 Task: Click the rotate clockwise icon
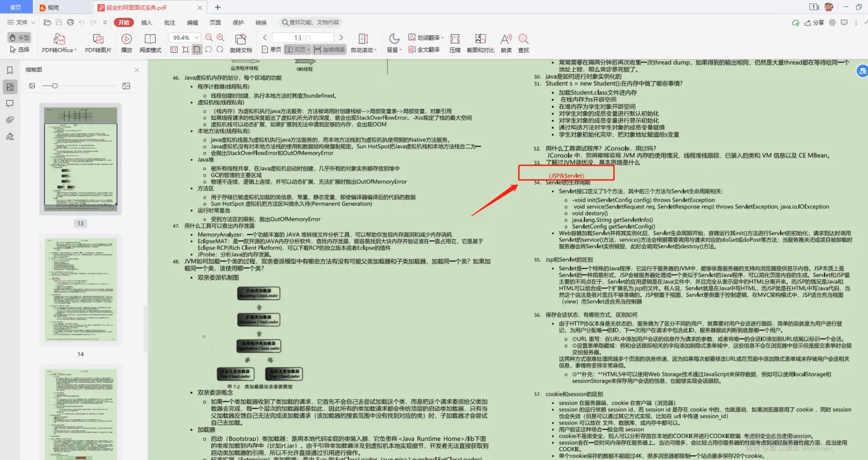click(220, 50)
